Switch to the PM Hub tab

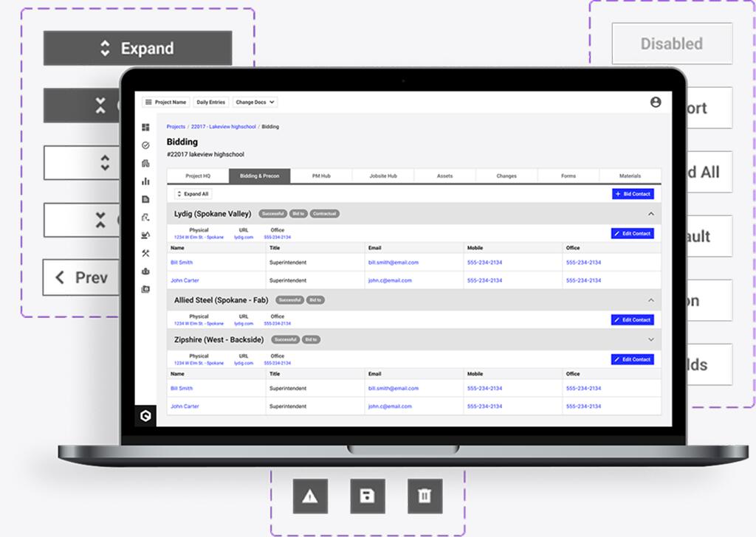321,176
